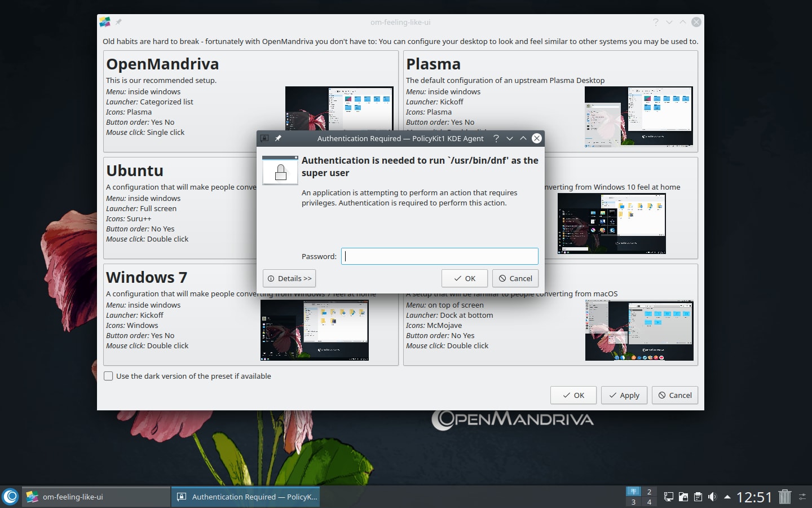Viewport: 812px width, 508px height.
Task: Click the panel settings sliders icon
Action: pos(803,497)
